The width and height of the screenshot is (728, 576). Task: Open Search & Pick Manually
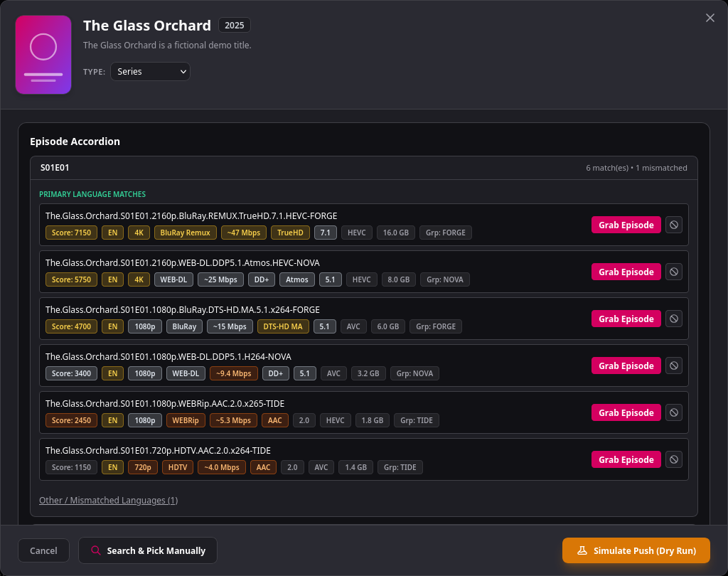[148, 550]
